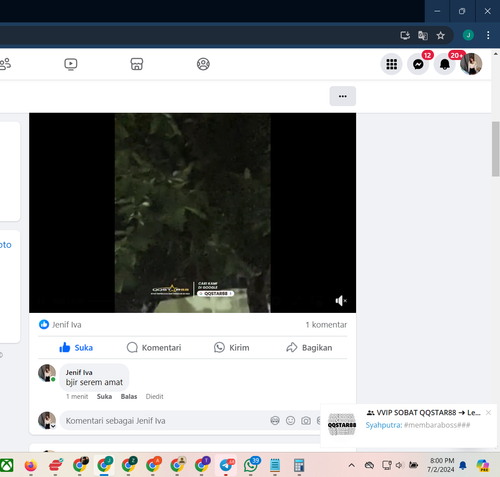Image resolution: width=500 pixels, height=477 pixels.
Task: Open the battery status tray icon
Action: point(413,465)
